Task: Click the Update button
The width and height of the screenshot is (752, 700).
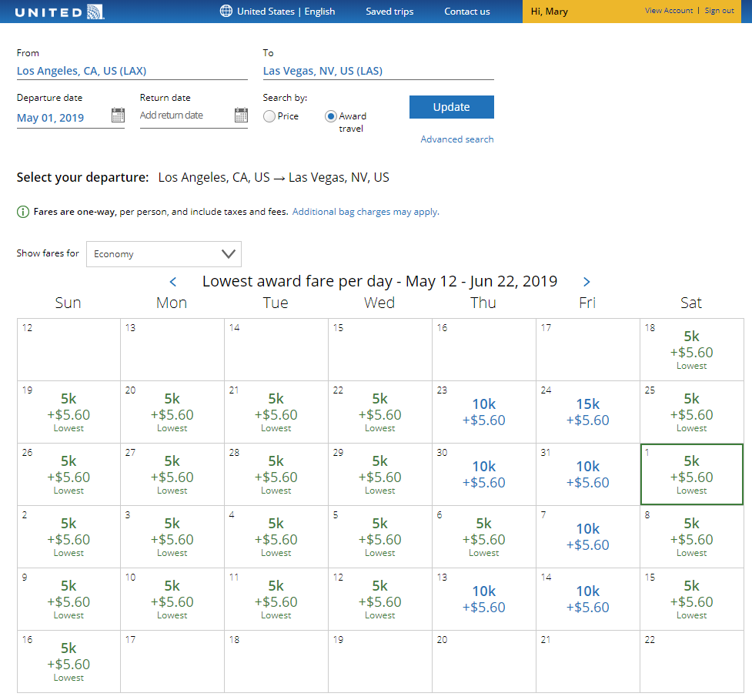Action: click(451, 107)
